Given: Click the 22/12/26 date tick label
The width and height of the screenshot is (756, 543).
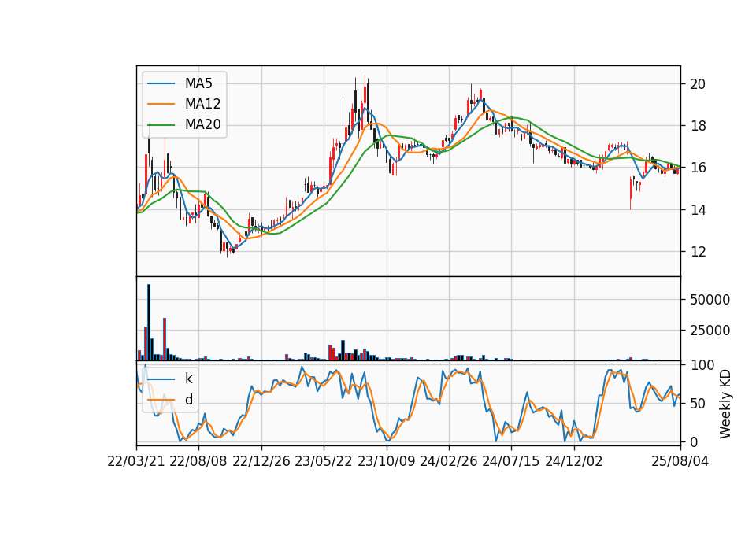Looking at the screenshot, I should [x=261, y=461].
